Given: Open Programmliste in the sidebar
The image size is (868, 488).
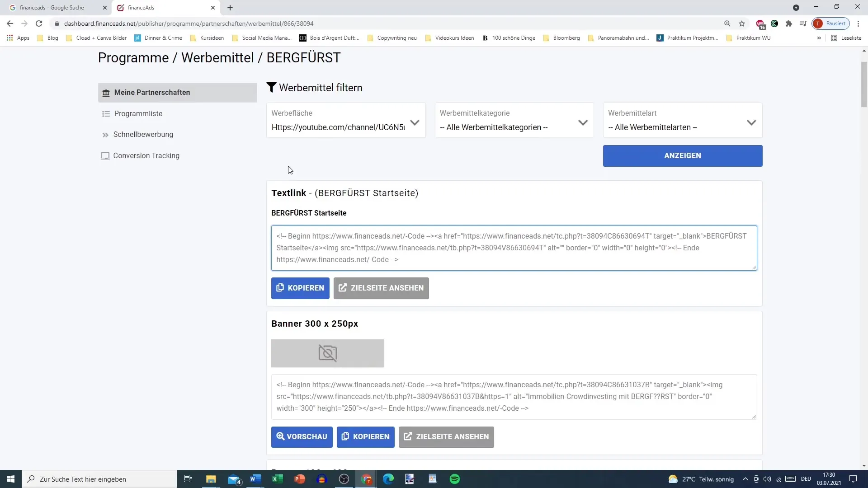Looking at the screenshot, I should (138, 113).
